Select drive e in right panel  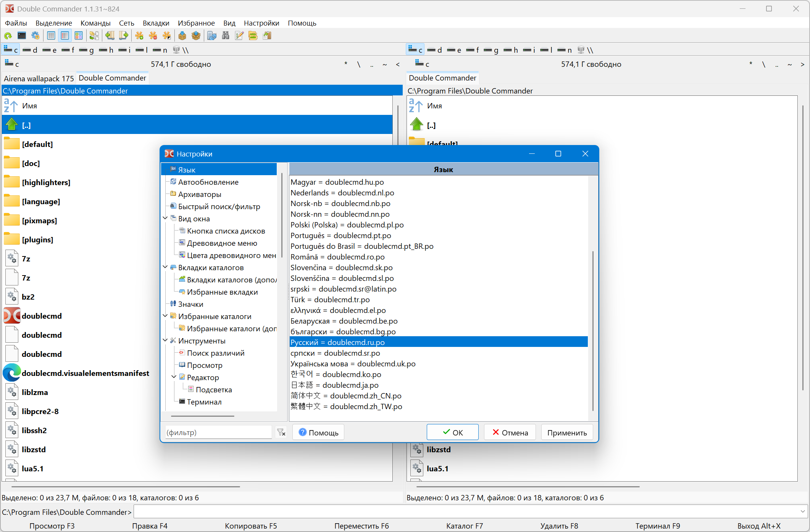pos(454,50)
